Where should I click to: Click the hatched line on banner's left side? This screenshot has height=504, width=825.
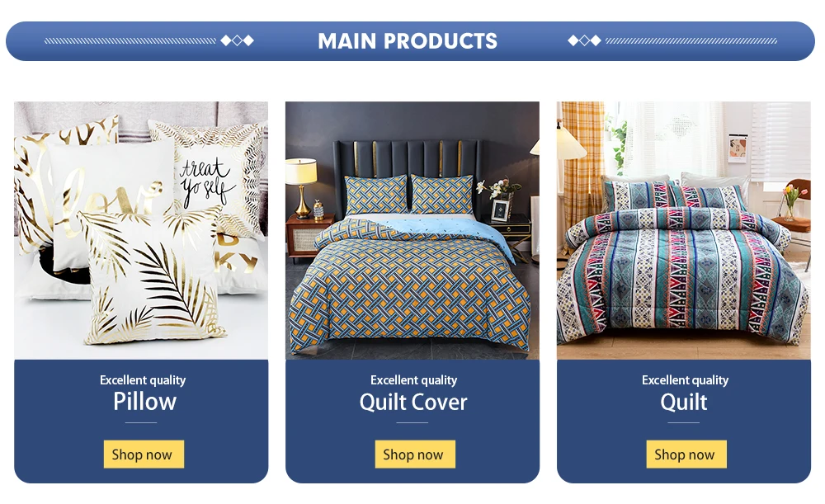(x=130, y=40)
